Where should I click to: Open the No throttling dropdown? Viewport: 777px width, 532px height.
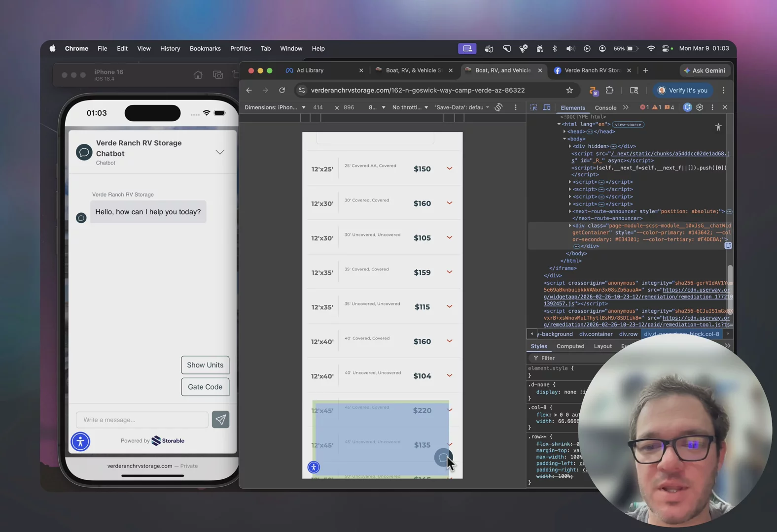pos(410,107)
